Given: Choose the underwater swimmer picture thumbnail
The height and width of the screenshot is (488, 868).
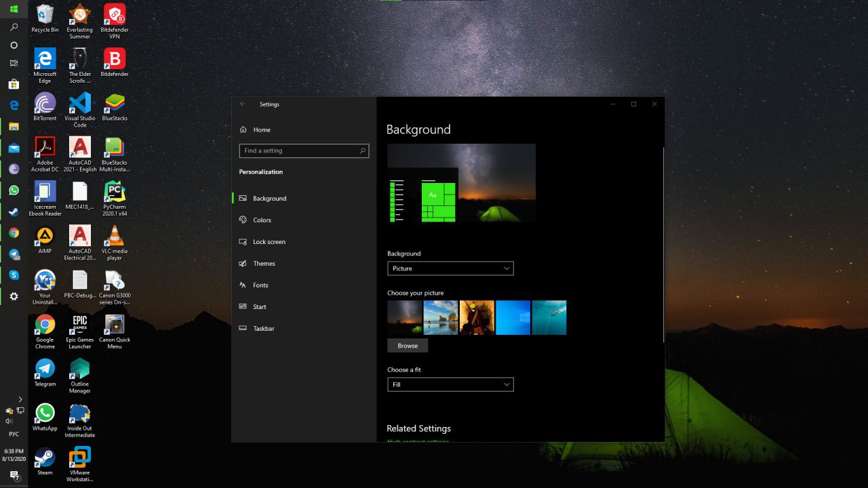Looking at the screenshot, I should [x=549, y=318].
